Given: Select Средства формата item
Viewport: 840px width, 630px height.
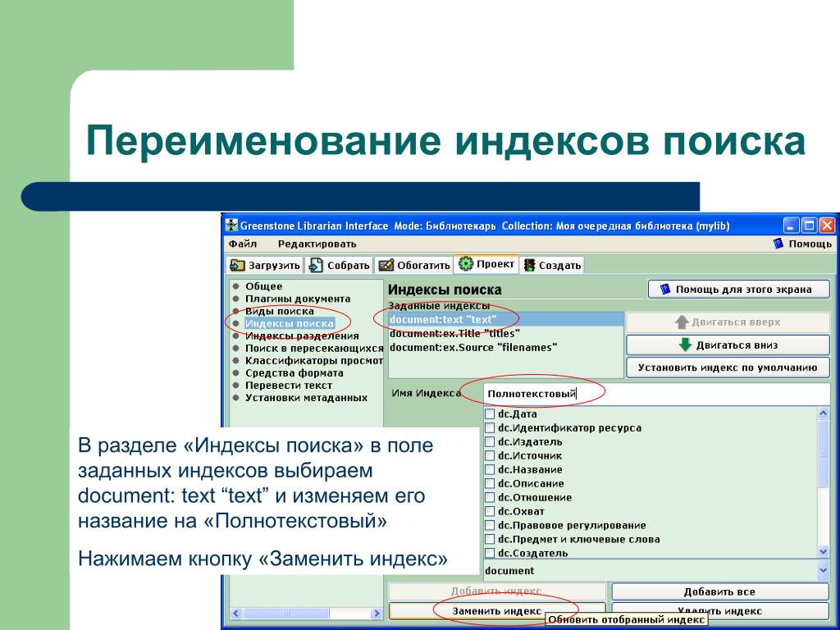Looking at the screenshot, I should click(x=294, y=373).
